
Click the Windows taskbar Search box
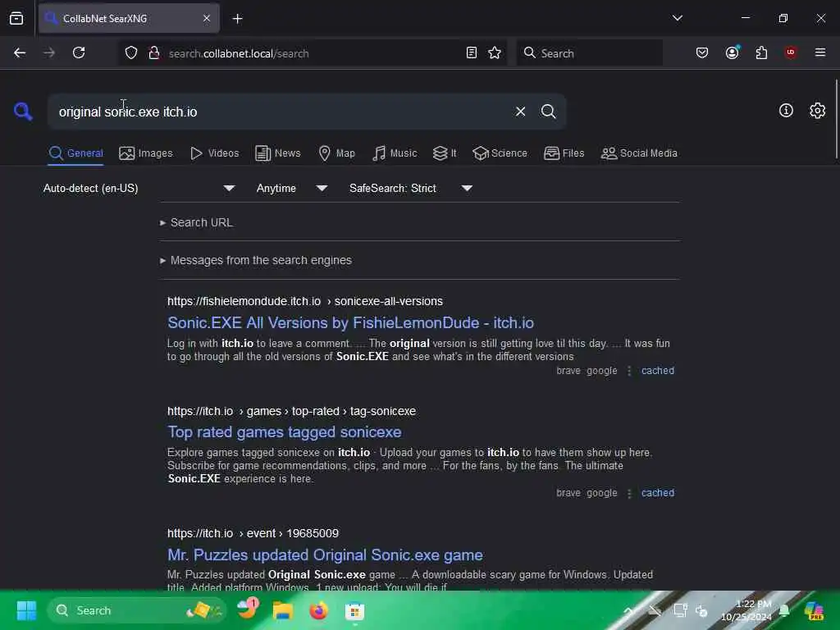tap(137, 610)
